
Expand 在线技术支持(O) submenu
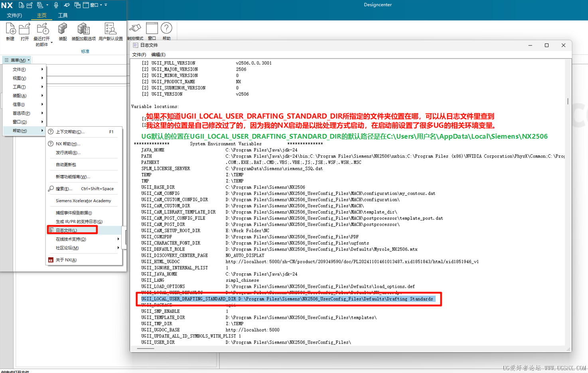tap(84, 239)
